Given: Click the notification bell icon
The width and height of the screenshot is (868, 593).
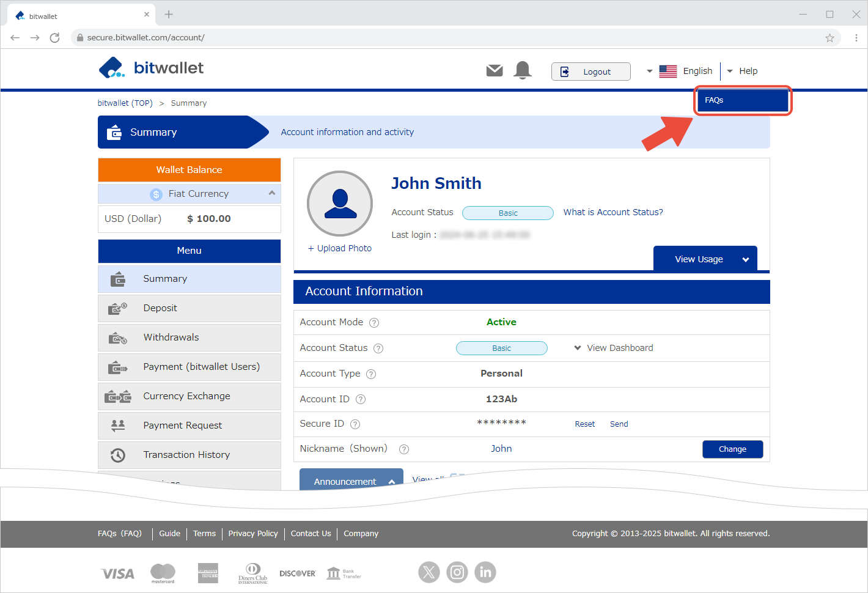Looking at the screenshot, I should coord(523,70).
